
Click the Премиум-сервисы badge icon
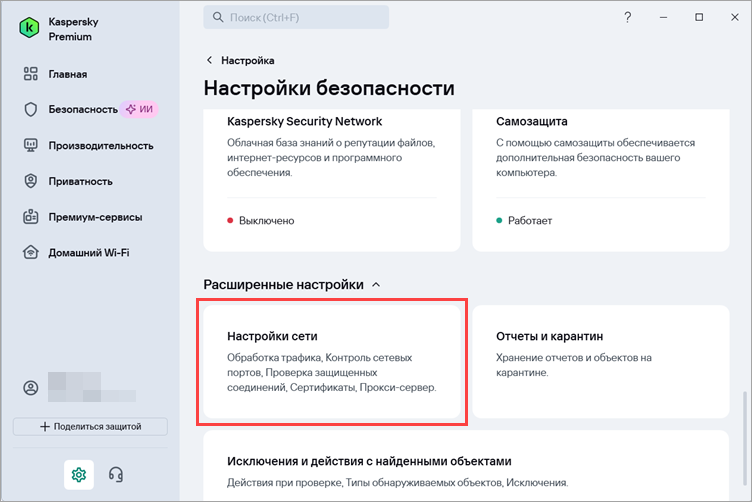click(x=31, y=217)
